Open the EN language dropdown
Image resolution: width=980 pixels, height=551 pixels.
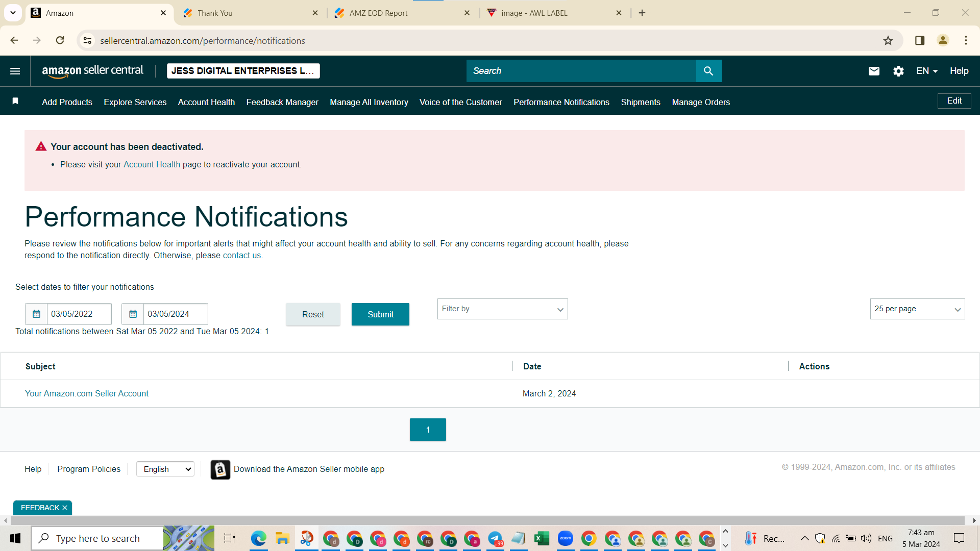pyautogui.click(x=927, y=71)
